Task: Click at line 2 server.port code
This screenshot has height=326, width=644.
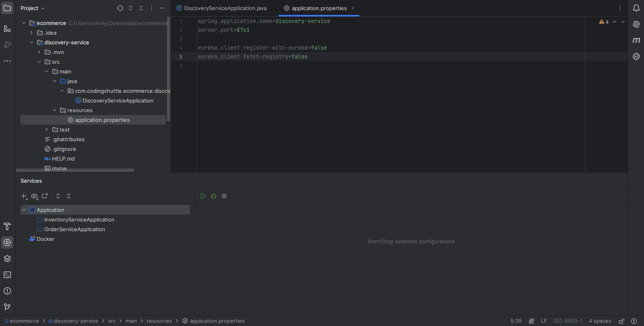Action: pos(223,30)
